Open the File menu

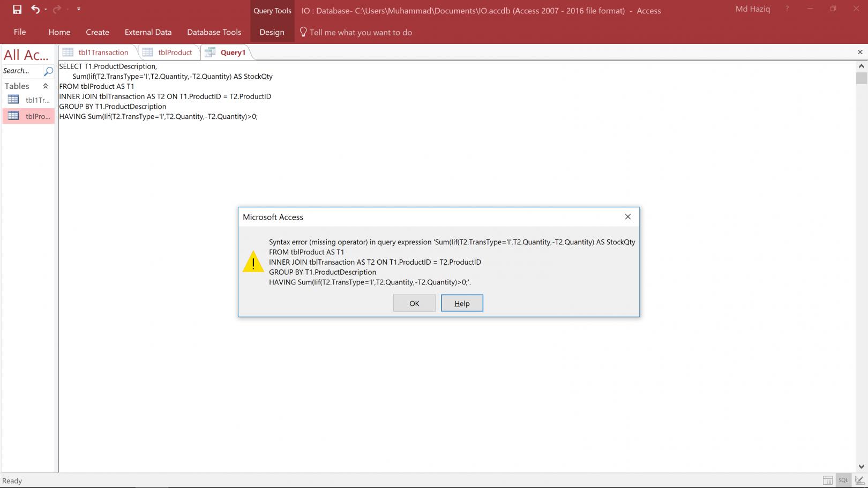tap(20, 32)
